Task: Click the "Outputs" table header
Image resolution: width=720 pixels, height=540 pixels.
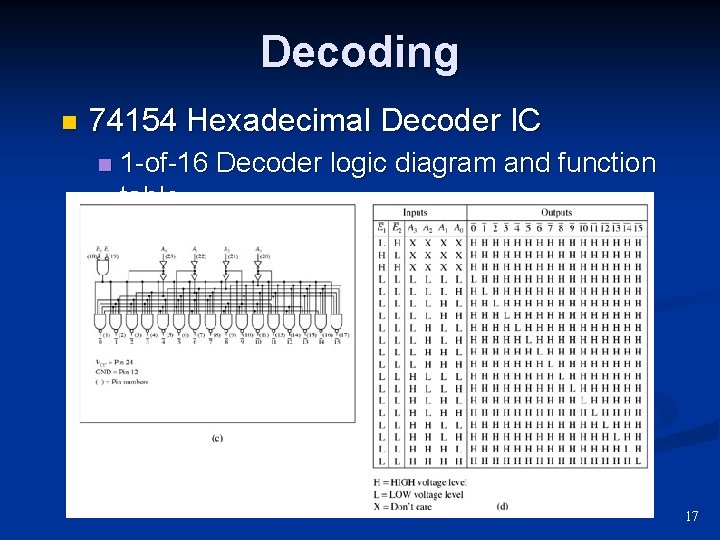Action: pos(557,213)
